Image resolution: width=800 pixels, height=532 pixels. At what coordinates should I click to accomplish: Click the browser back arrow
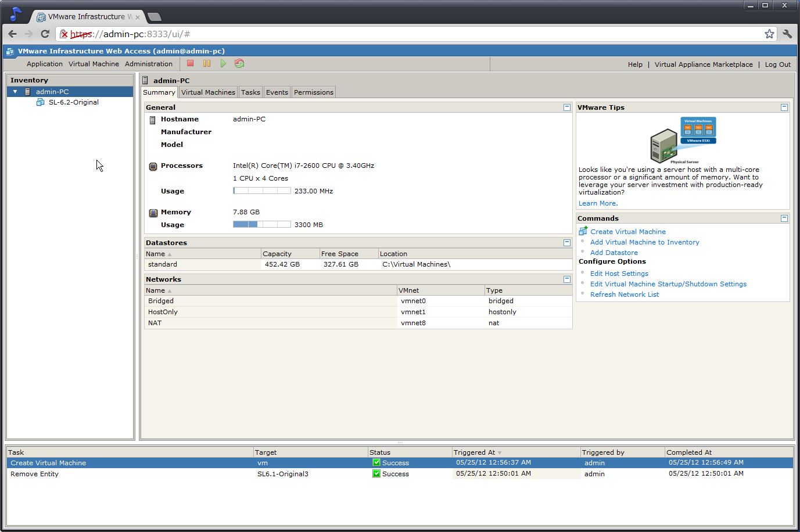coord(13,34)
